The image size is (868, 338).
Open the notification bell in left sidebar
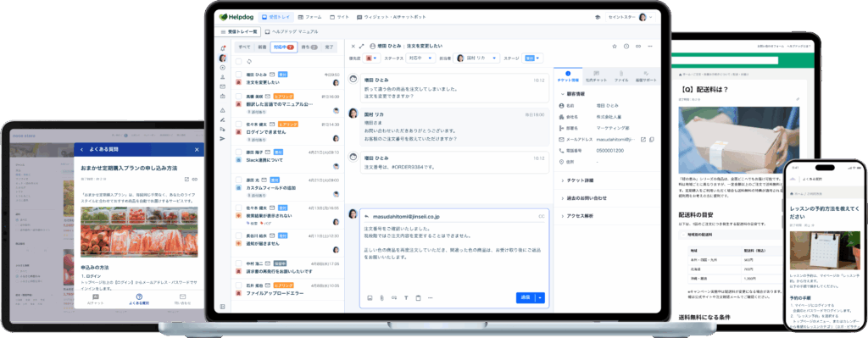pos(223,47)
